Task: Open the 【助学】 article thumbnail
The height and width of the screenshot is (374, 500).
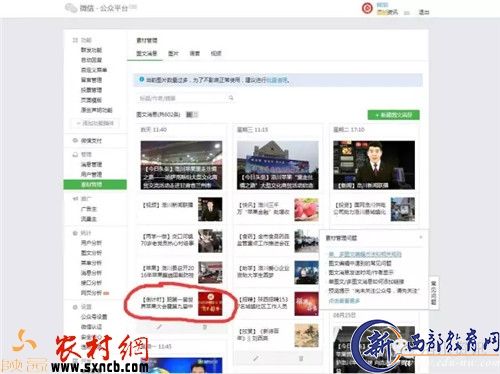Action: pyautogui.click(x=306, y=272)
